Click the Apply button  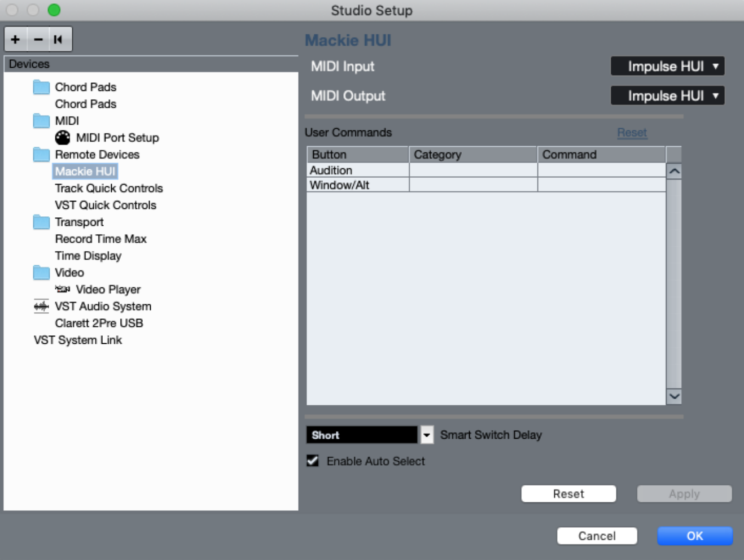tap(684, 493)
